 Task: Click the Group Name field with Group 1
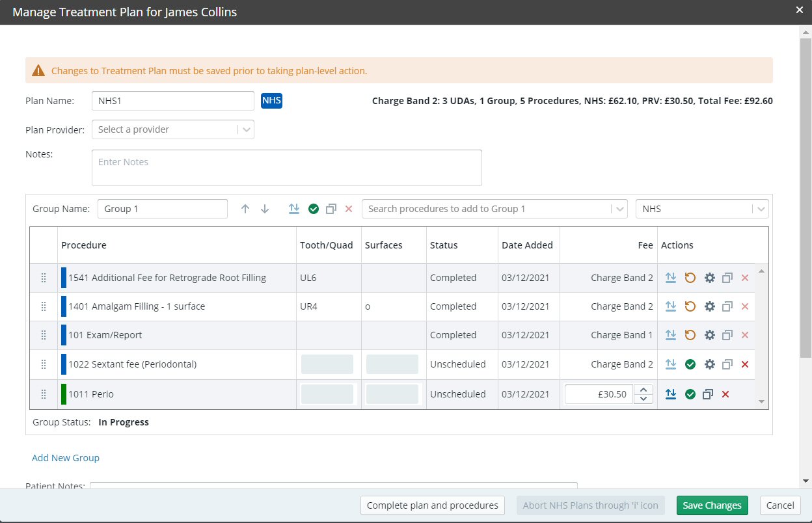[x=163, y=209]
